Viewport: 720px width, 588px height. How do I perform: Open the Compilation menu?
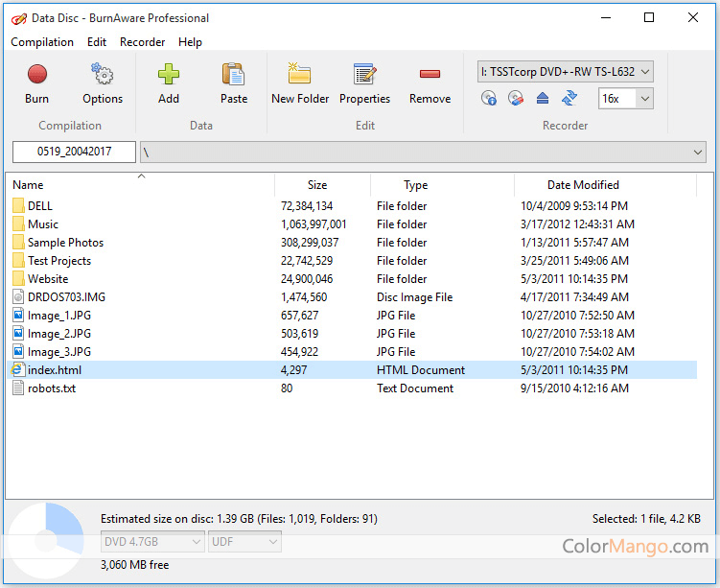pos(42,42)
